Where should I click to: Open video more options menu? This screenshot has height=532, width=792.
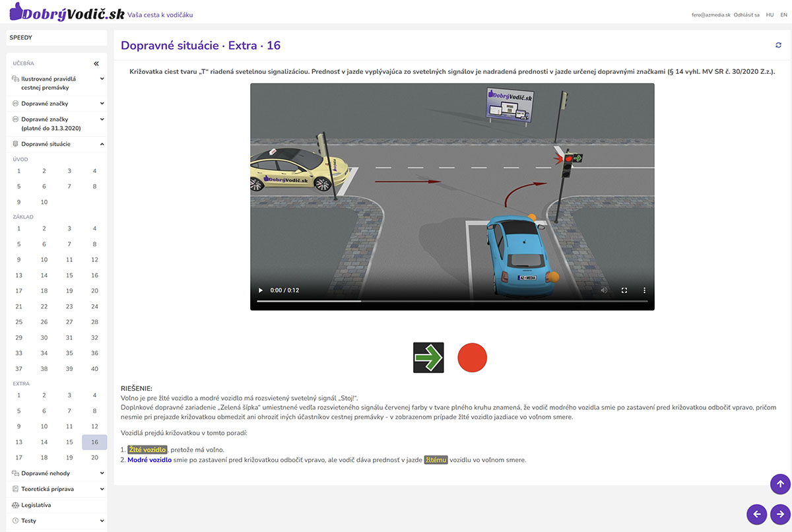(x=645, y=290)
